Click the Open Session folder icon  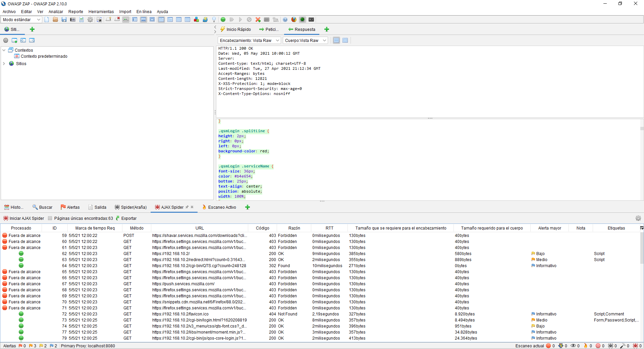coord(55,19)
